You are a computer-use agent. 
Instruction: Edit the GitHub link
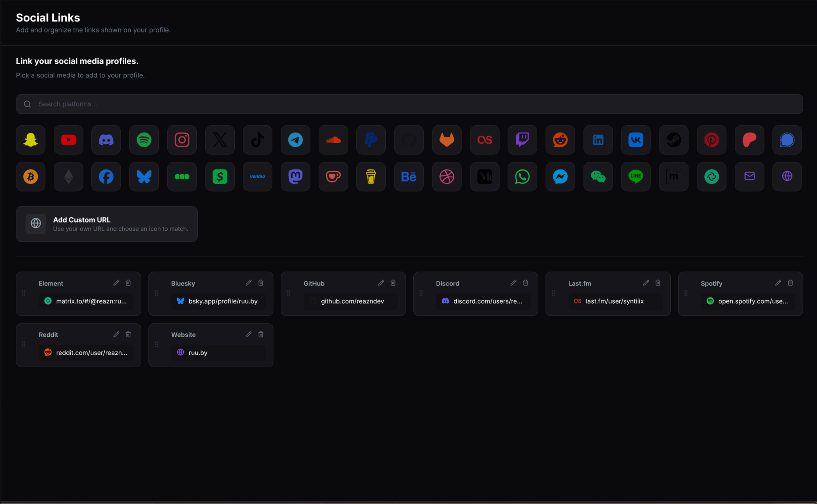(x=381, y=283)
